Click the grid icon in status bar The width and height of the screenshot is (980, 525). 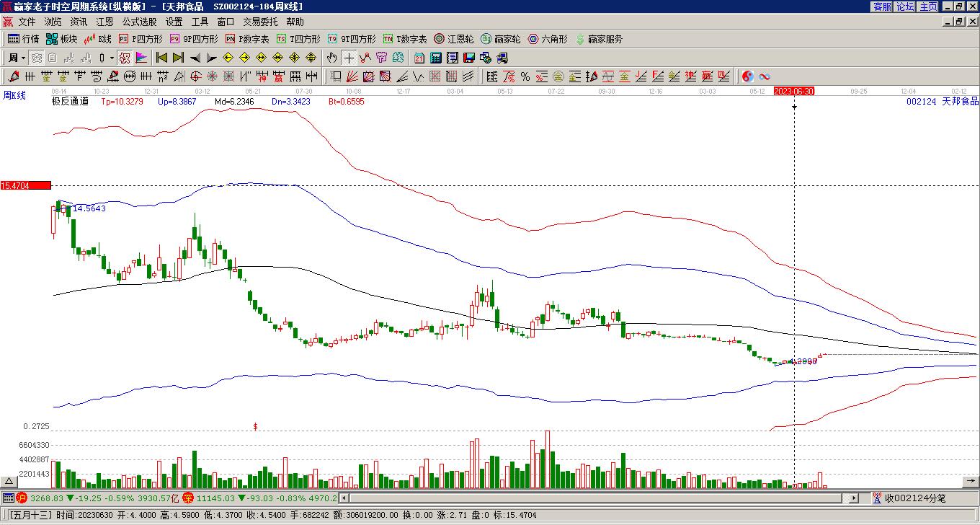[x=8, y=498]
